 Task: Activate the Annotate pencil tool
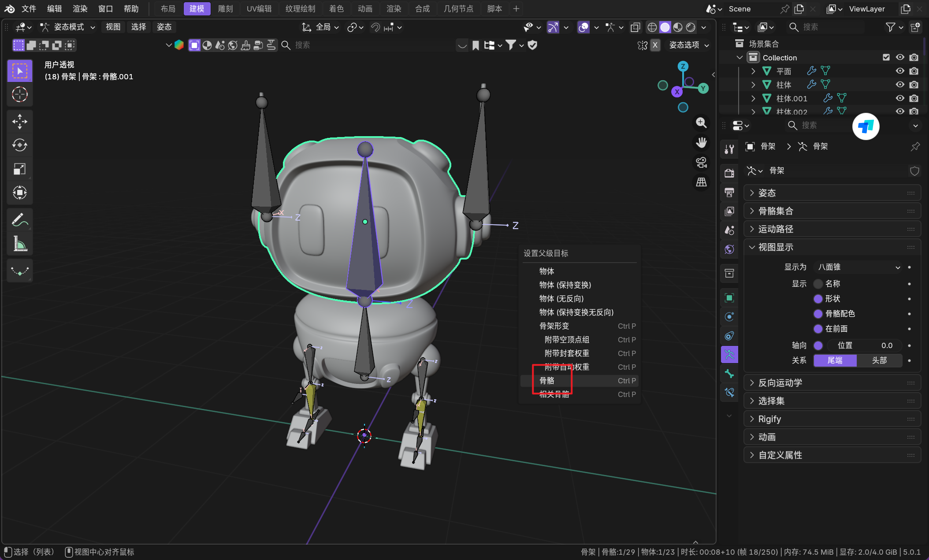click(x=19, y=219)
